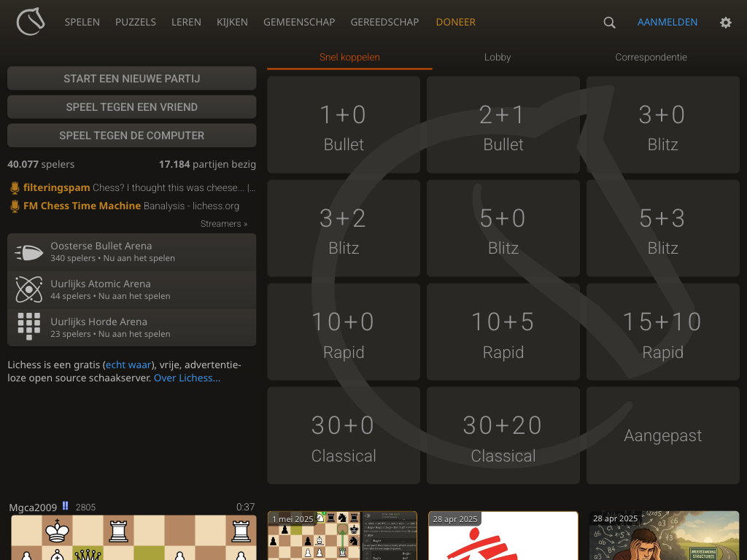
Task: Open the settings gear icon
Action: (725, 23)
